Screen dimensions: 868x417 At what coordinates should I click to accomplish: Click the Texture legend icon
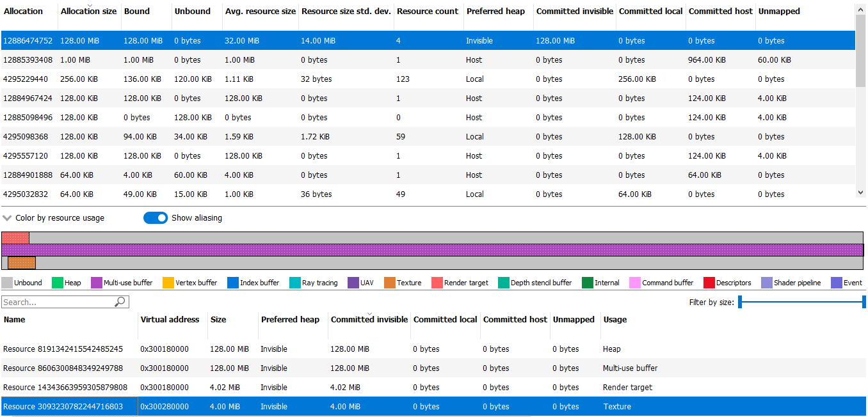[389, 282]
